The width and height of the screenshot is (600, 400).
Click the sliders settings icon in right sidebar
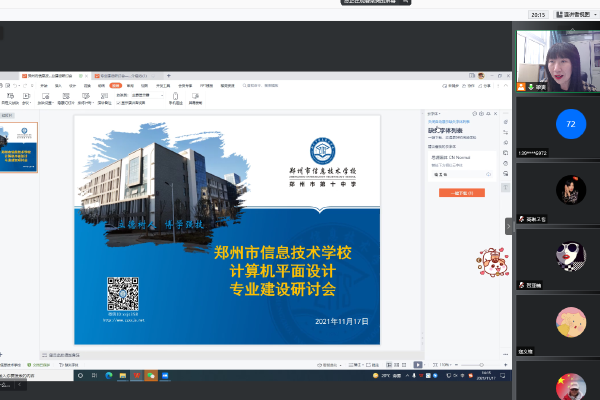pos(505,132)
